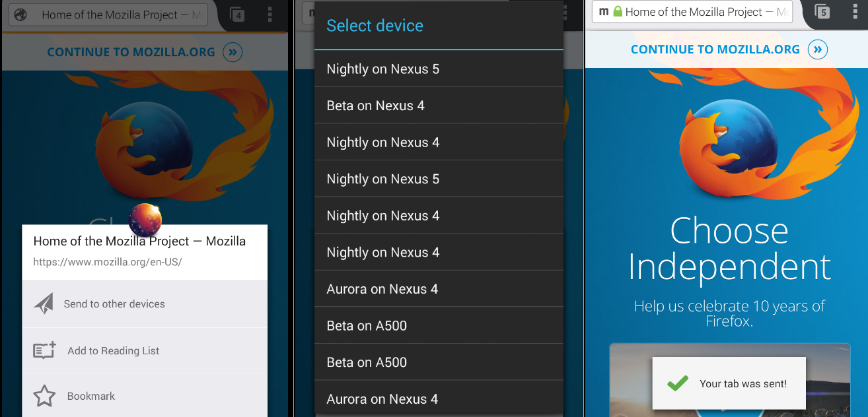Select Nightly on Nexus 4 just below Beta on Nexus 4

click(x=439, y=142)
